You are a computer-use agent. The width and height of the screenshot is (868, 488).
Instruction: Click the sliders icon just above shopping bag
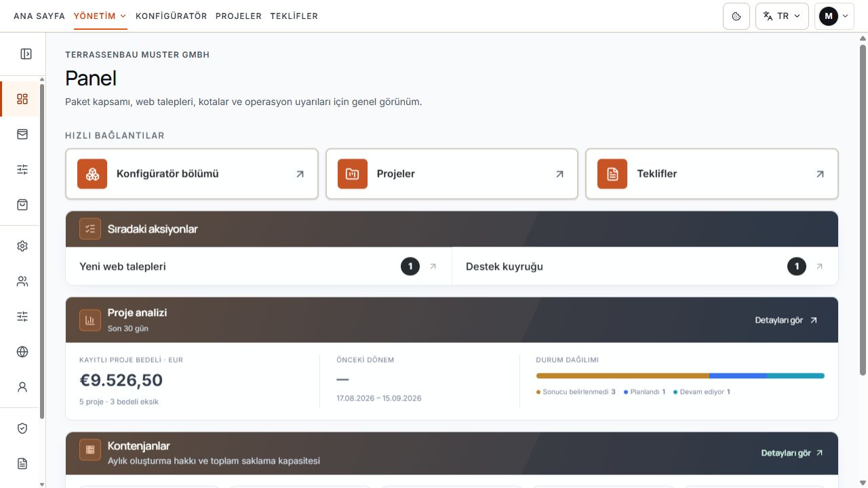22,169
